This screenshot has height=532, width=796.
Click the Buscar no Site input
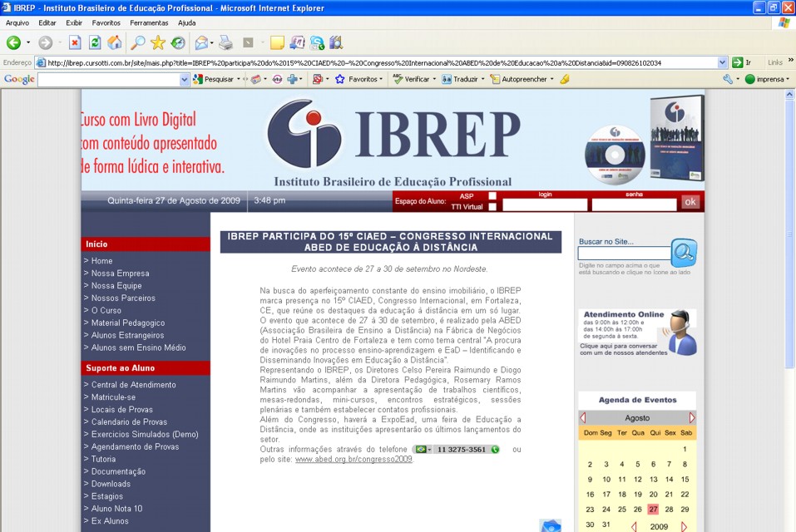click(625, 253)
